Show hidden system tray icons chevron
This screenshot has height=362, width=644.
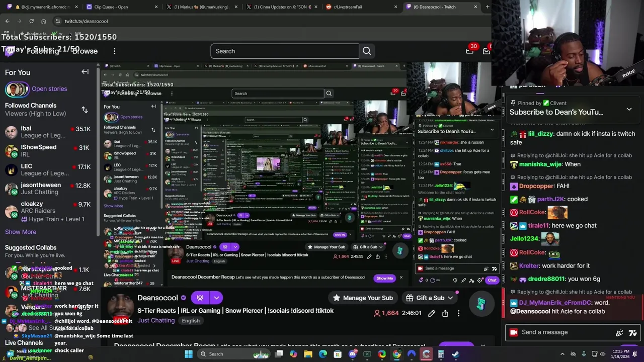point(562,354)
